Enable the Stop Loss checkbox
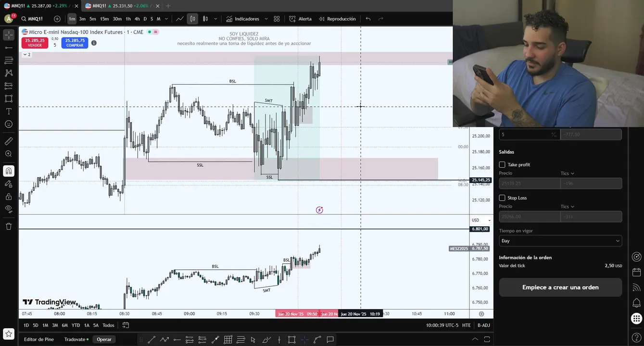Viewport: 644px width, 346px height. (502, 198)
